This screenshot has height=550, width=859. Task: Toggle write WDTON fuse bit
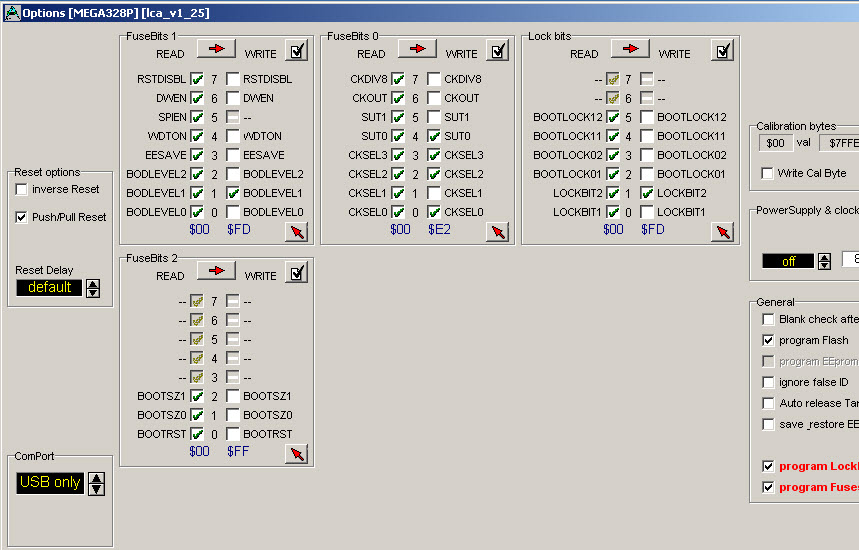click(233, 136)
